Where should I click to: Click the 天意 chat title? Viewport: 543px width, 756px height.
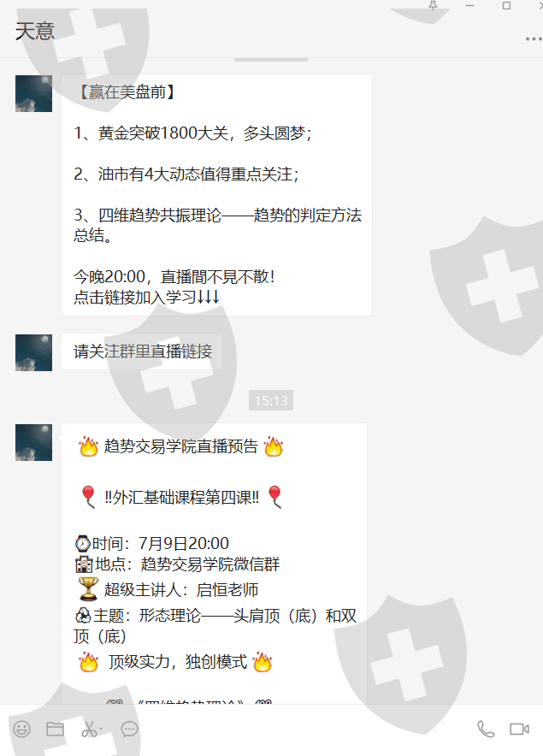(35, 32)
